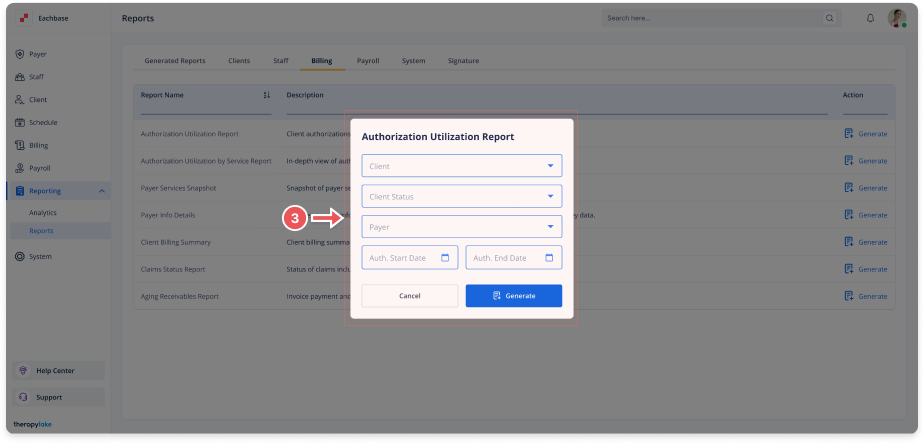Click the Auth. End Date field
Image resolution: width=924 pixels, height=444 pixels.
click(514, 258)
